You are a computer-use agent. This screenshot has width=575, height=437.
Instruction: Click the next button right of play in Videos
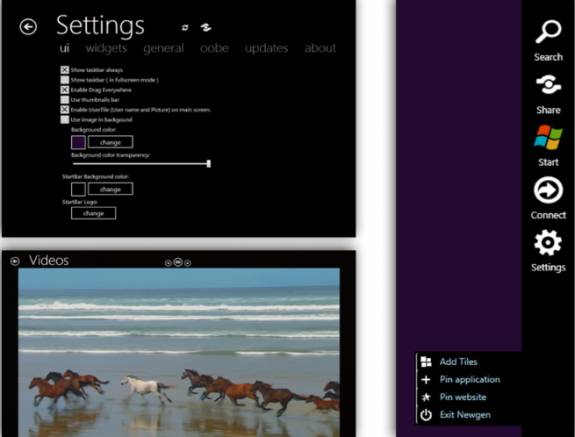(x=188, y=263)
